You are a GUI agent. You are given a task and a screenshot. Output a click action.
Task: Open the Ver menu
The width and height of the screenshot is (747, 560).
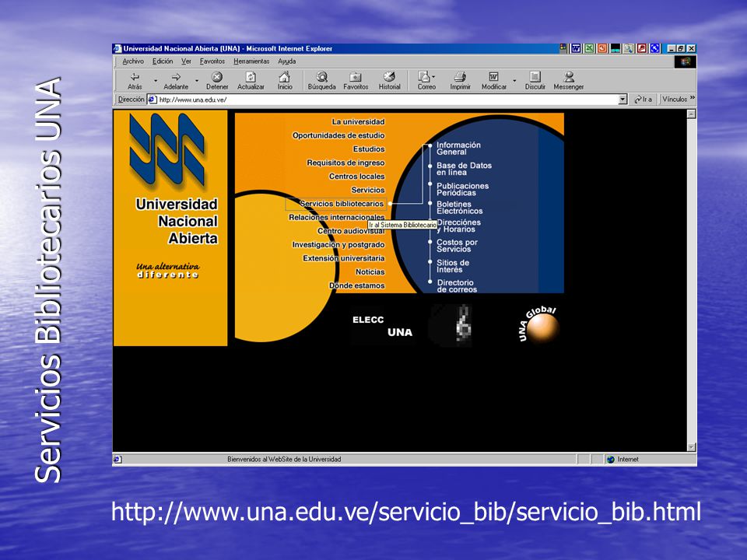186,61
